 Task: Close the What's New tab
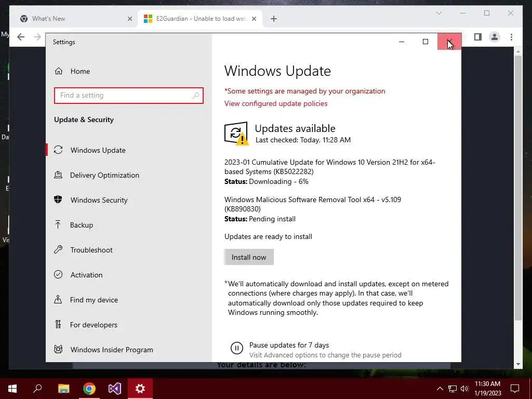click(129, 19)
